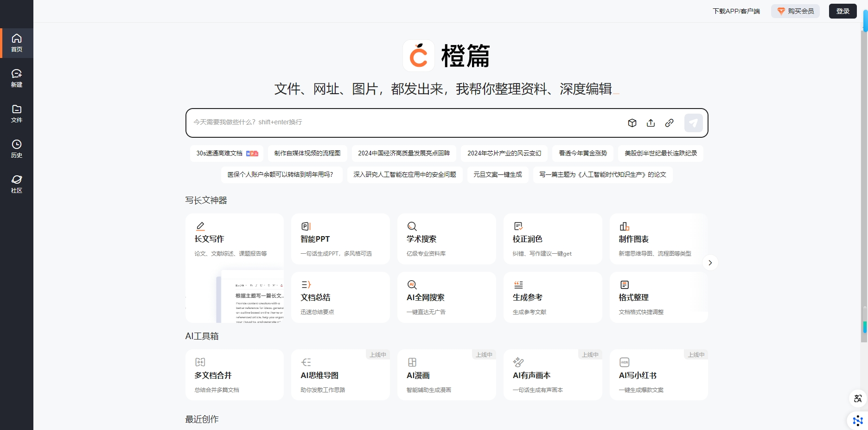Select the 《人工智能时代知识生产》论文 suggestion
Image resolution: width=868 pixels, height=430 pixels.
(x=603, y=174)
